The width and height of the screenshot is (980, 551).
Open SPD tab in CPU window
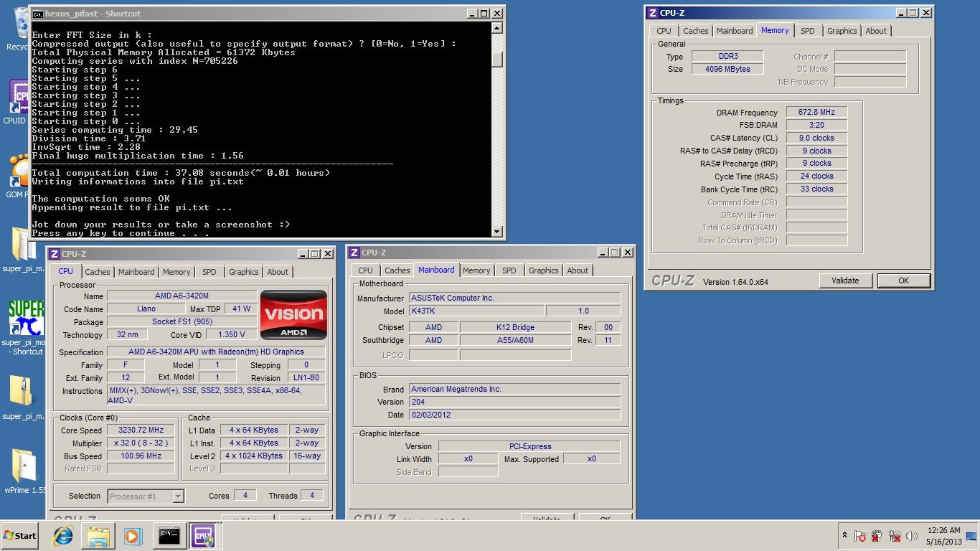coord(209,272)
